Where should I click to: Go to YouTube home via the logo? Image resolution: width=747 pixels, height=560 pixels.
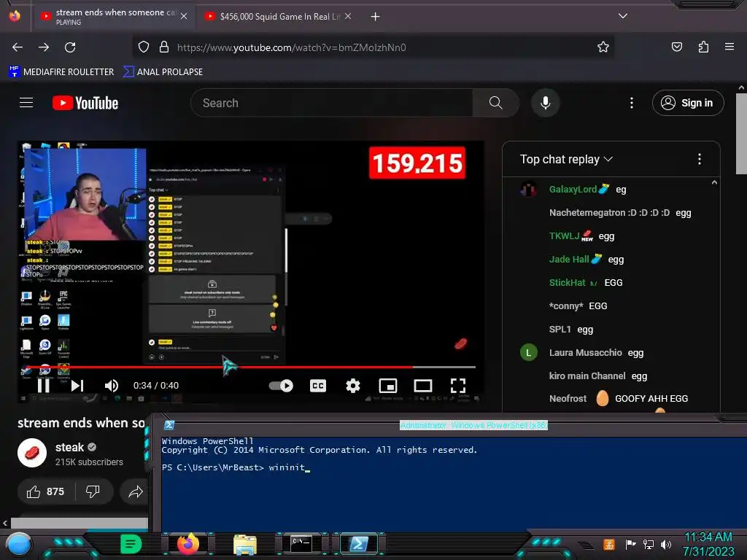85,103
